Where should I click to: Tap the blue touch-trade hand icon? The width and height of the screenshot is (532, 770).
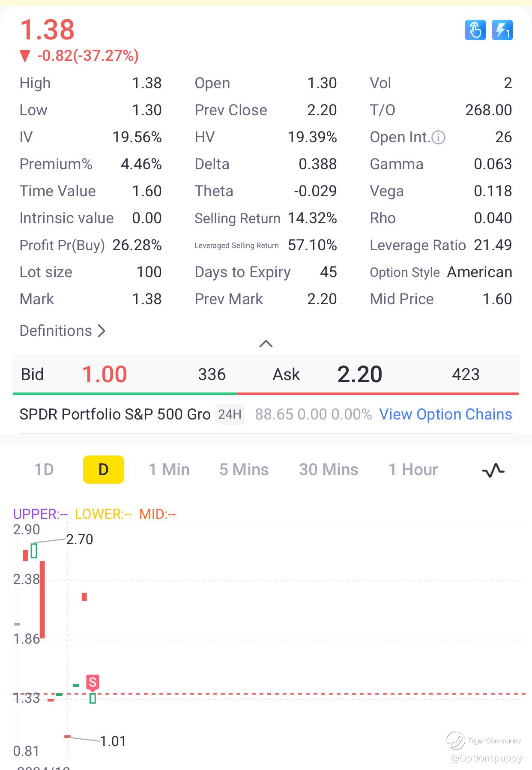point(475,30)
